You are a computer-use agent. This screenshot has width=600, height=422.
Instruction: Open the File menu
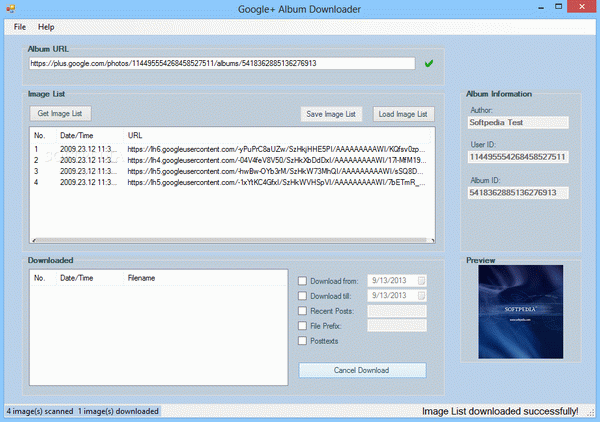pos(20,27)
